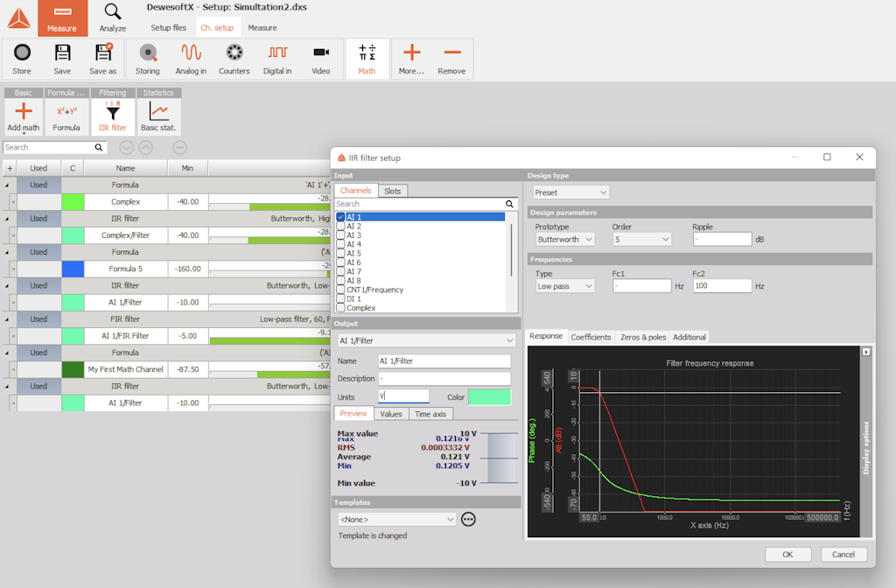896x588 pixels.
Task: Click the Description input field
Action: coord(444,378)
